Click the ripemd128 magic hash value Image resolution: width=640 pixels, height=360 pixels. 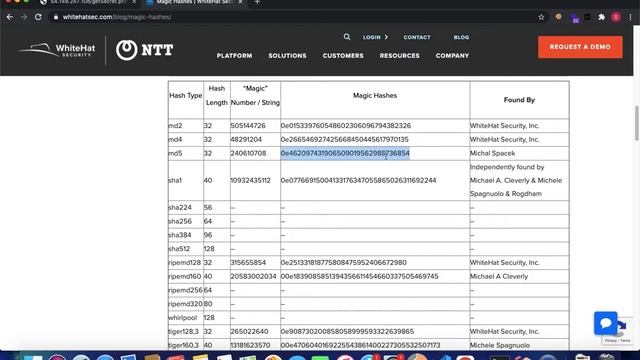pos(344,262)
